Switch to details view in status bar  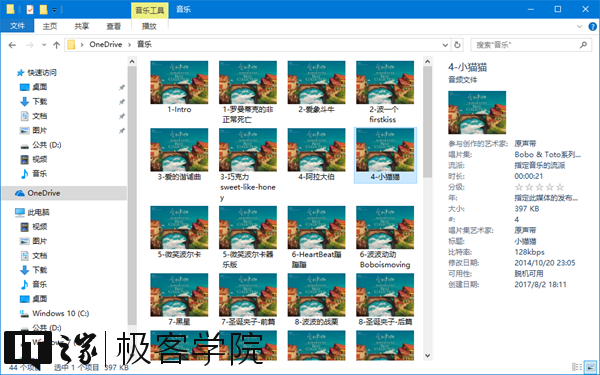point(577,367)
